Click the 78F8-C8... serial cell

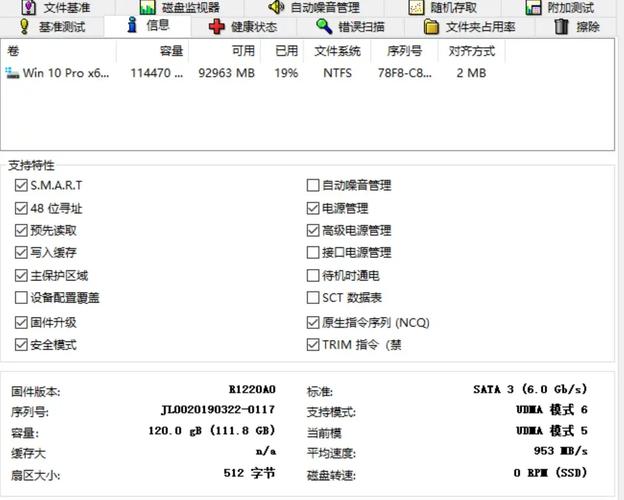tap(405, 73)
